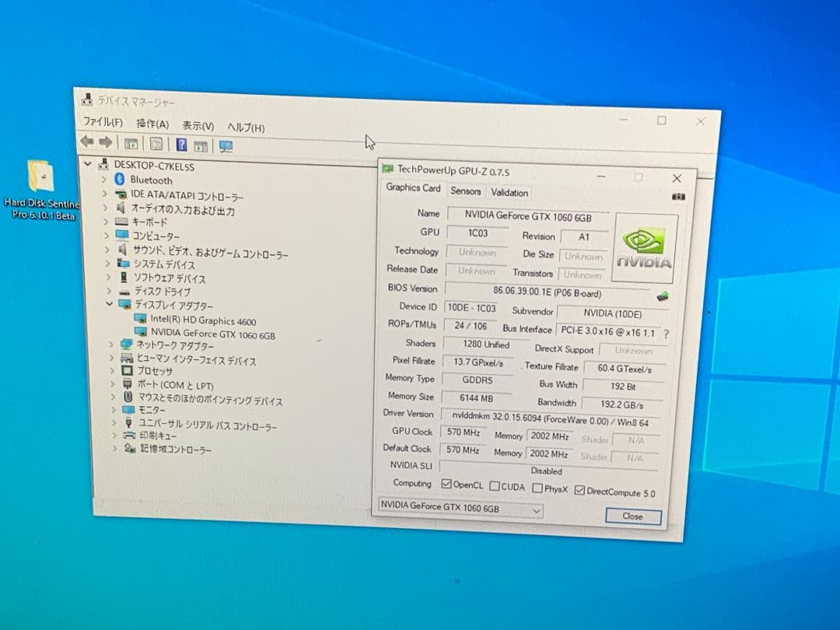Click the back navigation arrow in Device Manager

87,143
